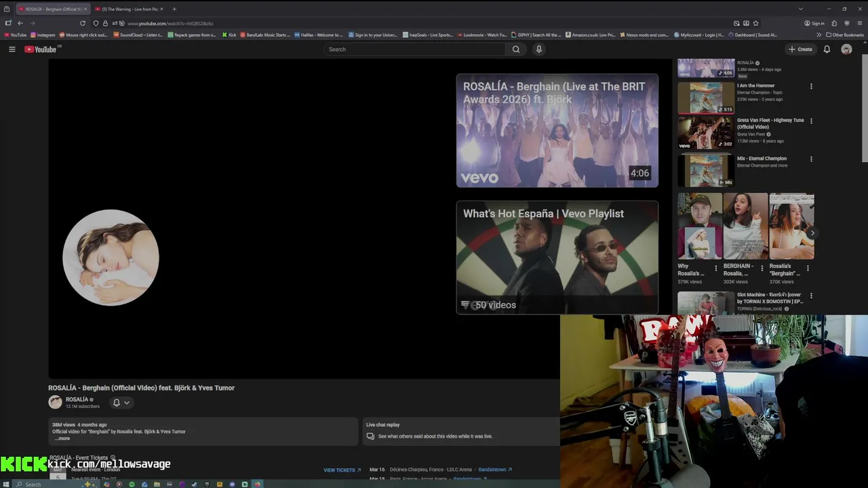
Task: See live chat replay for this video
Action: 435,436
